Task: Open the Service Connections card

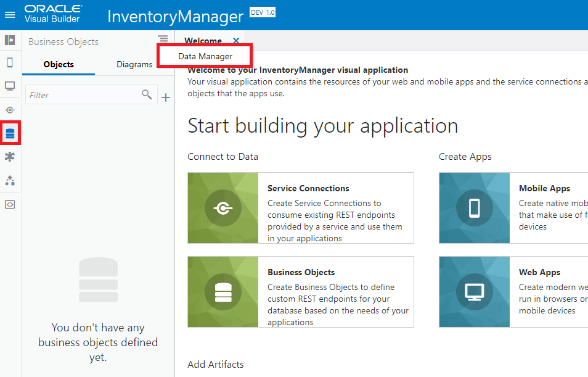Action: click(x=301, y=208)
